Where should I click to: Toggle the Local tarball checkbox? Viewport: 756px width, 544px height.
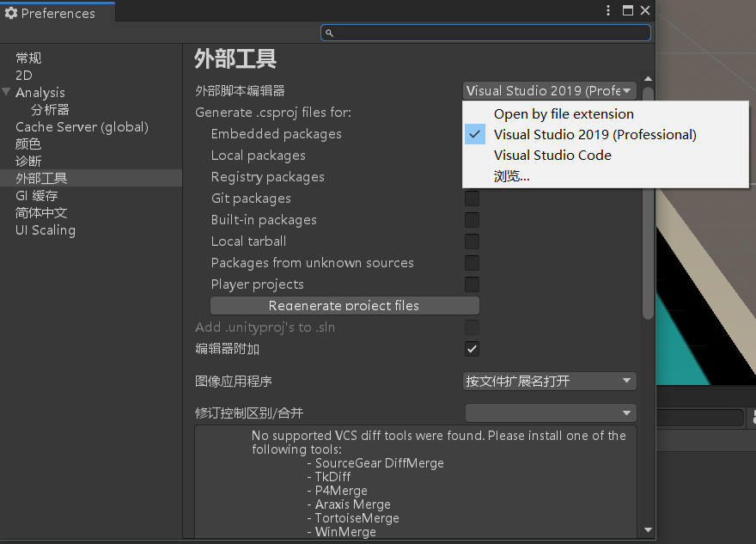(x=472, y=241)
